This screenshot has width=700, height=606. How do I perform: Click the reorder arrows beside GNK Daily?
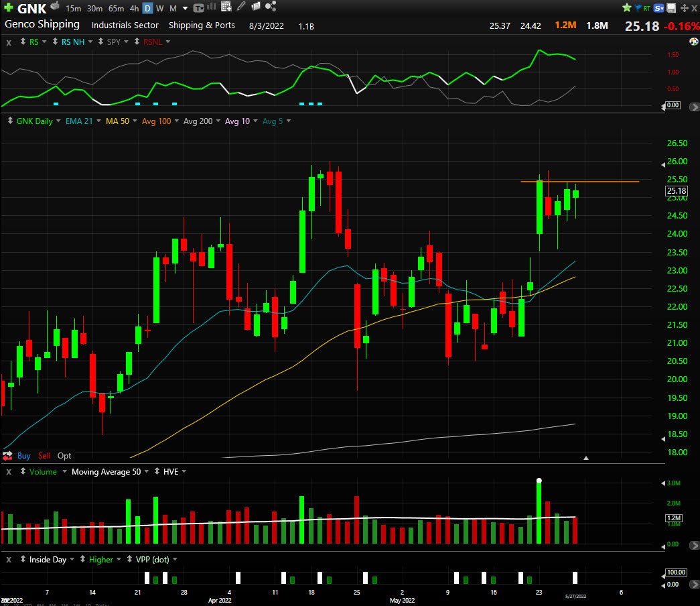pos(10,121)
